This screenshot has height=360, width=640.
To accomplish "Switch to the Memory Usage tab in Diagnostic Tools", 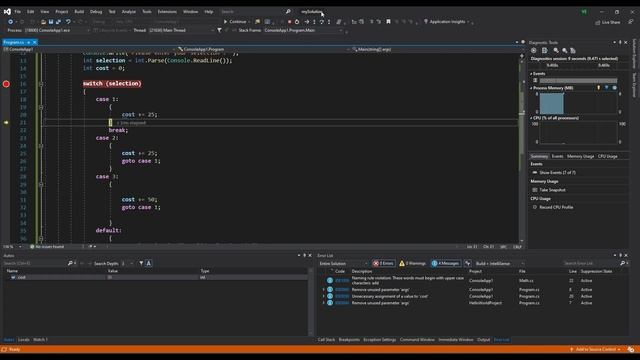I will click(x=580, y=156).
